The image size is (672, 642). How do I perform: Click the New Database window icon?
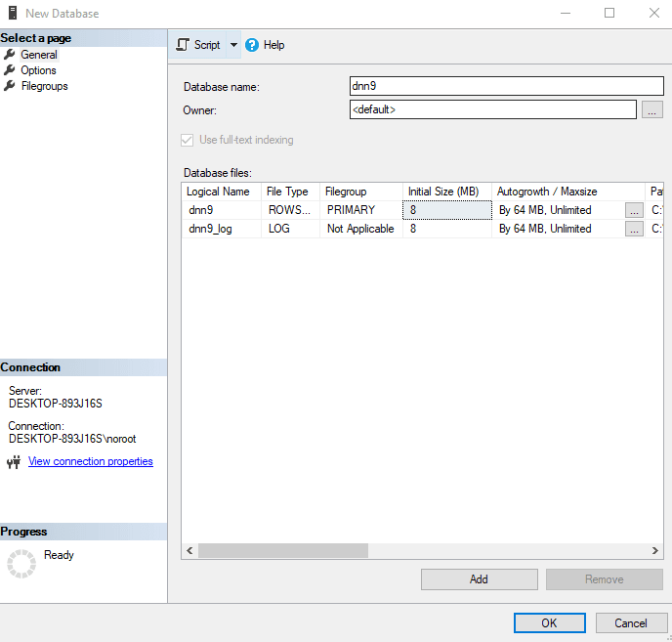click(x=12, y=14)
